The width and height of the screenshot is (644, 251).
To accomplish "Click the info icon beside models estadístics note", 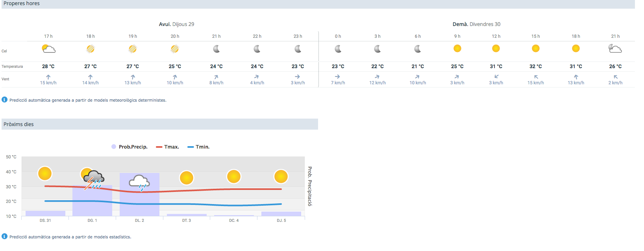I will [5, 236].
